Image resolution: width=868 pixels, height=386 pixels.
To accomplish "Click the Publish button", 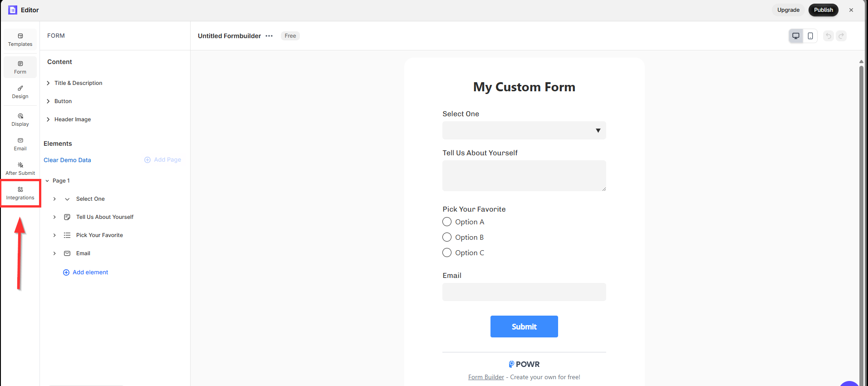I will tap(823, 10).
